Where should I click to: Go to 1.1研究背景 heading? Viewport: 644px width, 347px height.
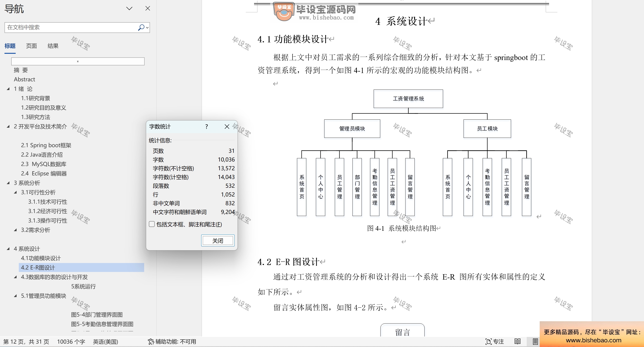pos(36,98)
